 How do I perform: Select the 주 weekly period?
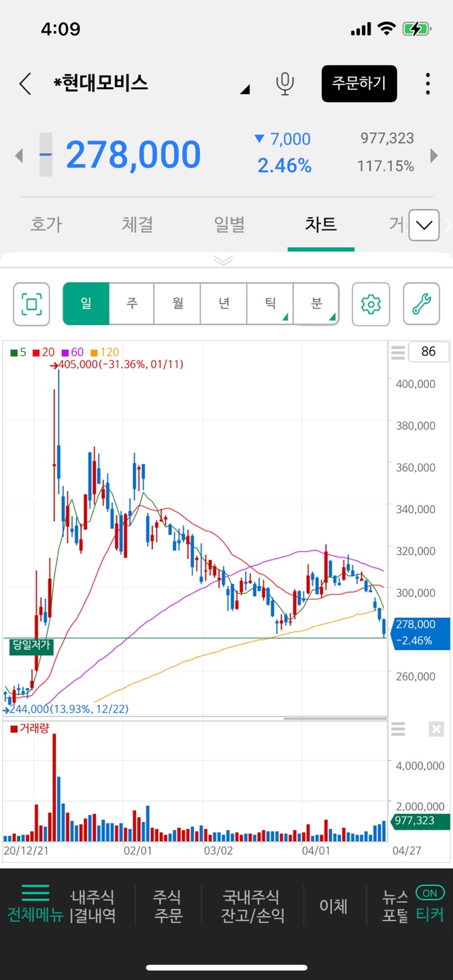(x=132, y=304)
